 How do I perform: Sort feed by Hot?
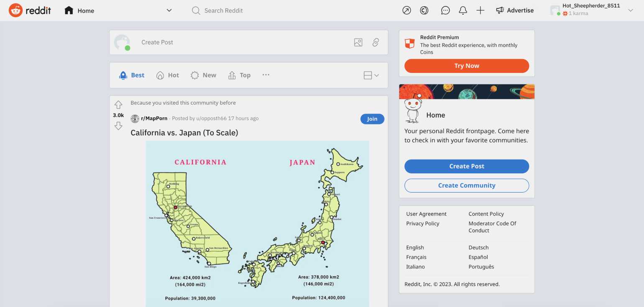(x=168, y=75)
